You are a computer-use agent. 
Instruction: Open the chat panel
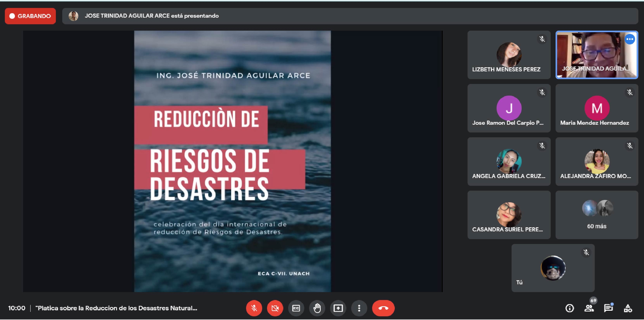[608, 308]
